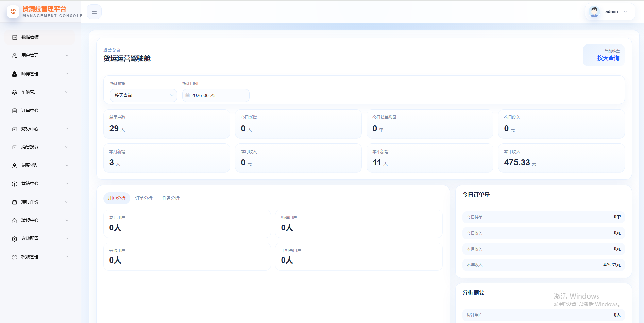Expand the 权限管理 submenu chevron
644x323 pixels.
pyautogui.click(x=67, y=257)
